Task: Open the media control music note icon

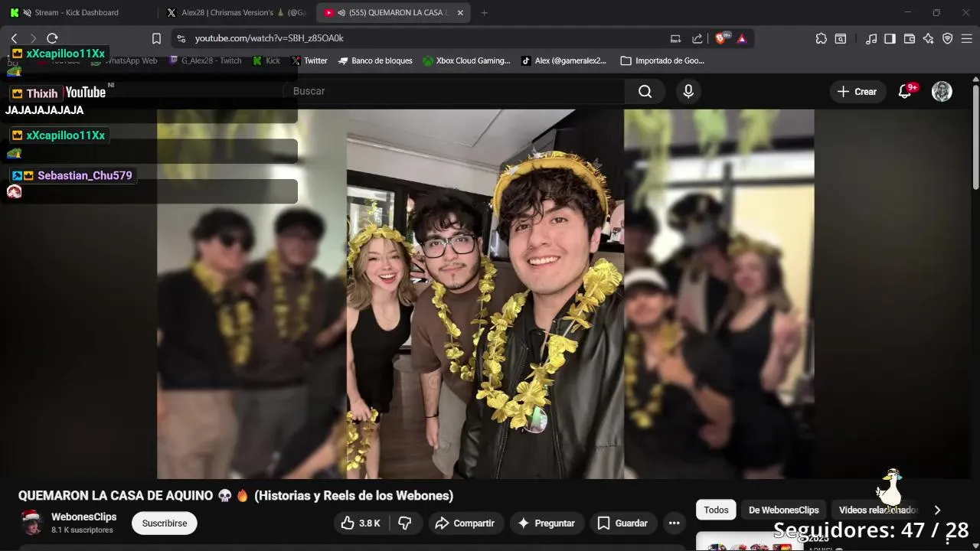Action: coord(871,38)
